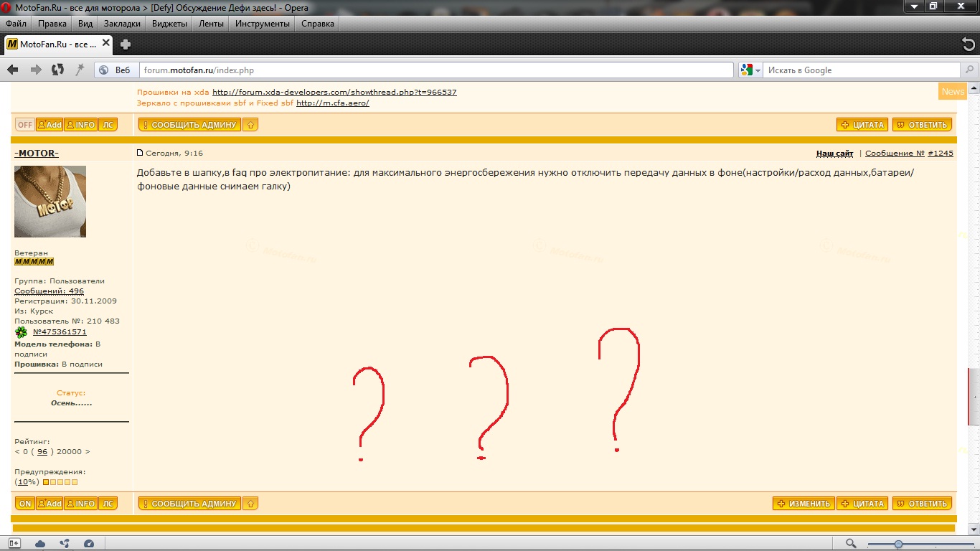Screen dimensions: 980x551
Task: Close the MotoFan.Ru tab
Action: 106,43
